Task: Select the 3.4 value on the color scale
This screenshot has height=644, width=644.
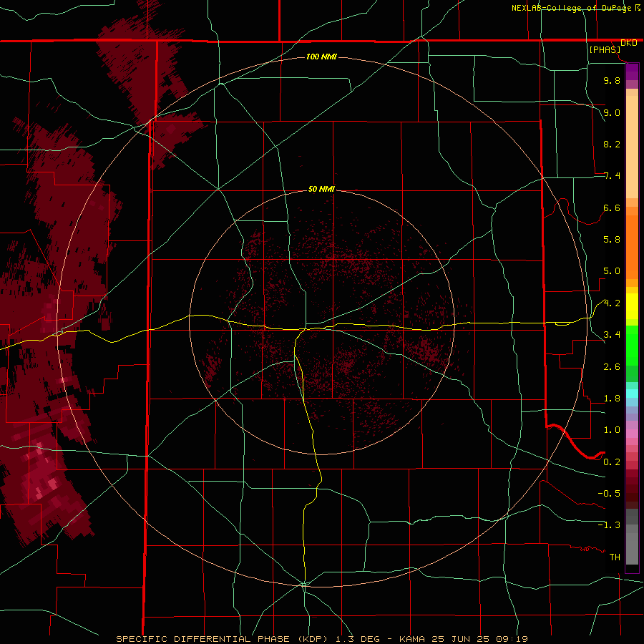Action: (x=612, y=335)
